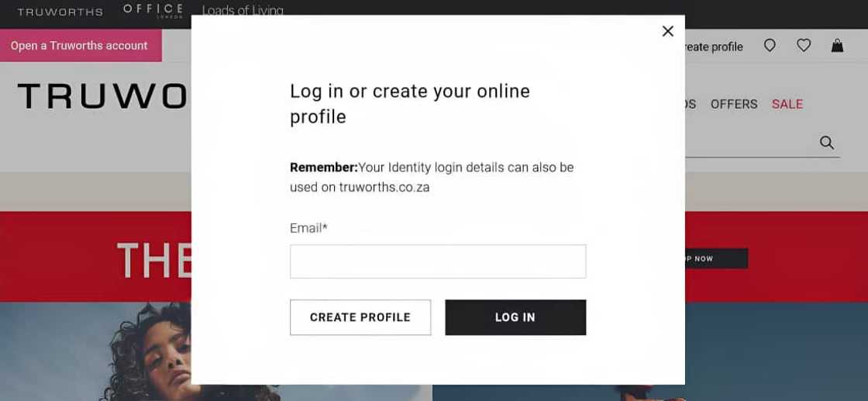Image resolution: width=868 pixels, height=401 pixels.
Task: Select the Truworths brand tab in top bar
Action: pos(60,12)
